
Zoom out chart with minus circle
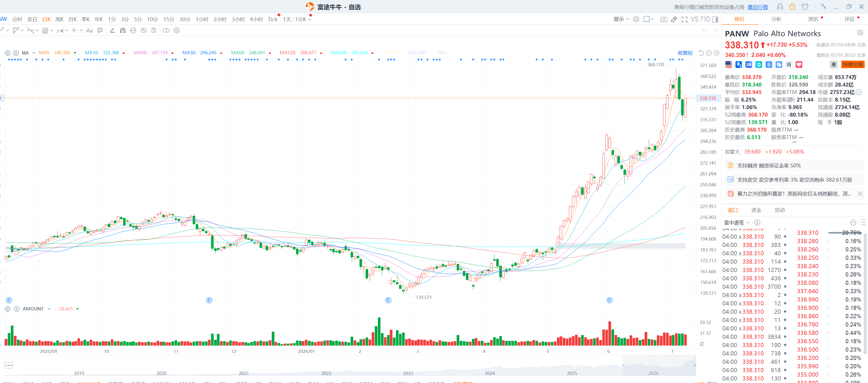click(x=709, y=53)
